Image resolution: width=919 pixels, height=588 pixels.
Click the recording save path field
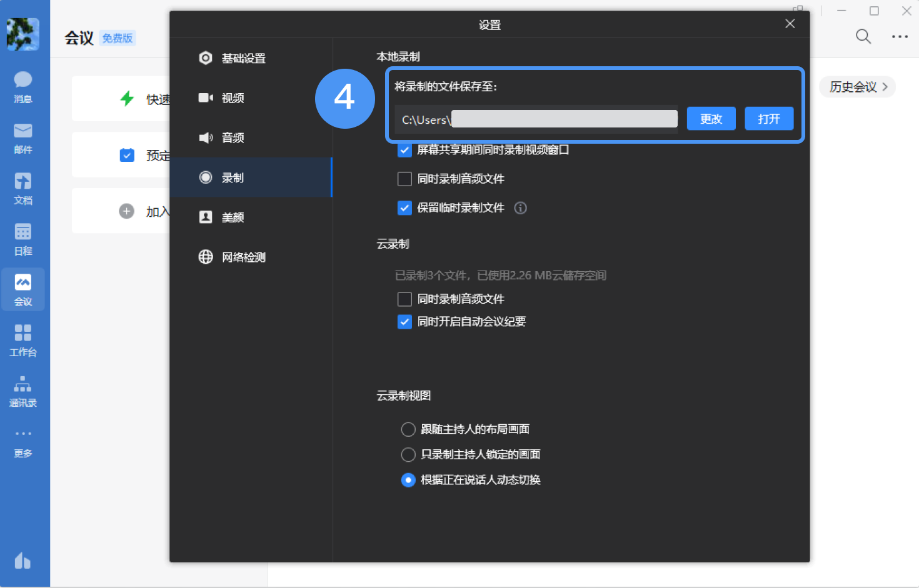click(536, 119)
